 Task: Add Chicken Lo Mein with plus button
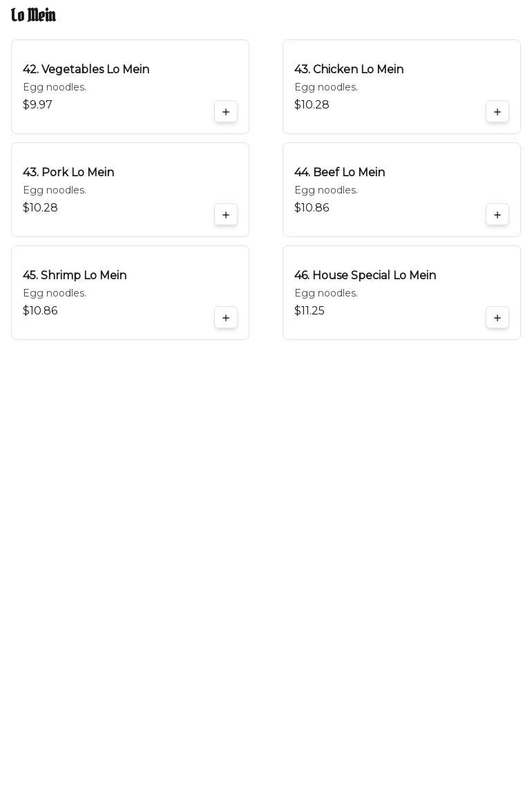pyautogui.click(x=497, y=112)
